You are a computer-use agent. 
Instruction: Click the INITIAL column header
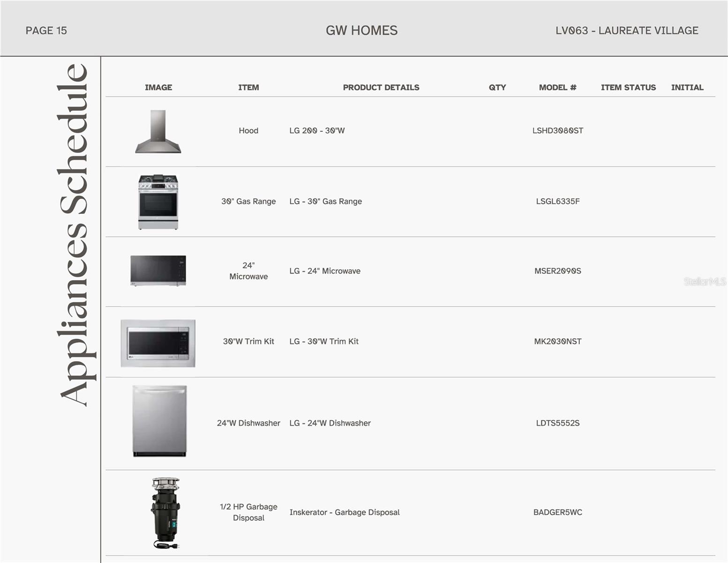(687, 87)
